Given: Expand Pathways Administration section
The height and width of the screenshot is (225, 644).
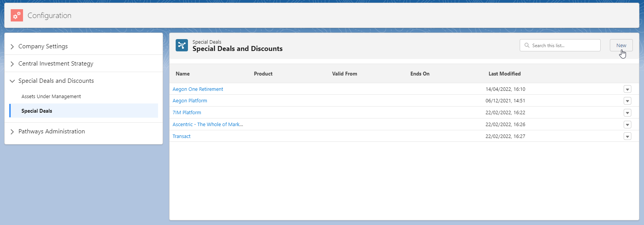Looking at the screenshot, I should click(x=12, y=131).
